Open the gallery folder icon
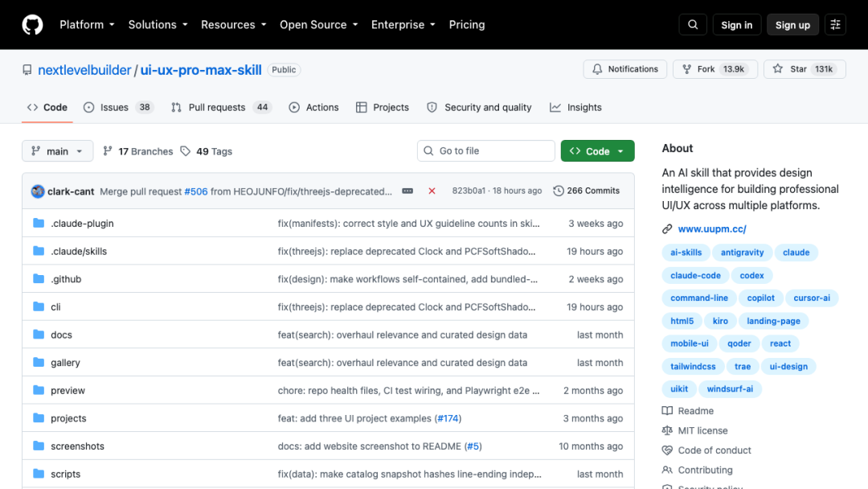The width and height of the screenshot is (868, 489). [x=39, y=362]
